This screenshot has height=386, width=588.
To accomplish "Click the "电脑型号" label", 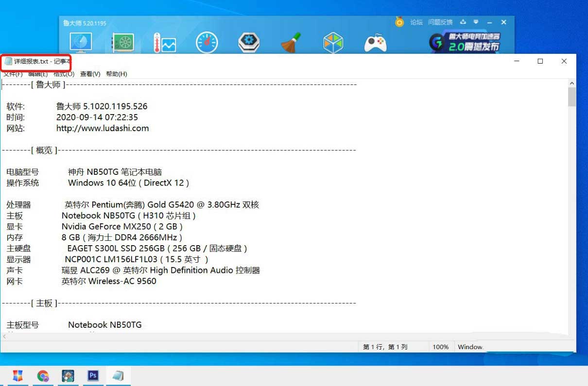I will pos(22,172).
